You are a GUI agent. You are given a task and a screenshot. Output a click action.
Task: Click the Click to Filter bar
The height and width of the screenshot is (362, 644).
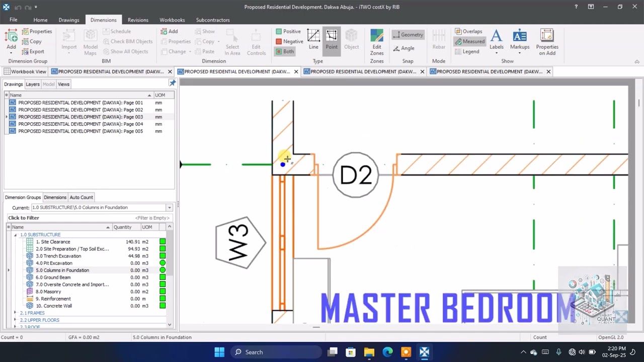89,218
